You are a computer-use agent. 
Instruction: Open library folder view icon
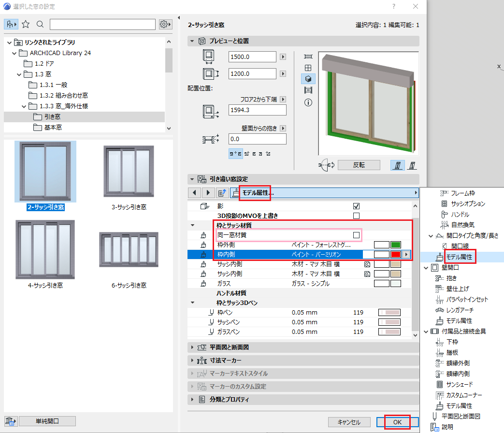11,24
